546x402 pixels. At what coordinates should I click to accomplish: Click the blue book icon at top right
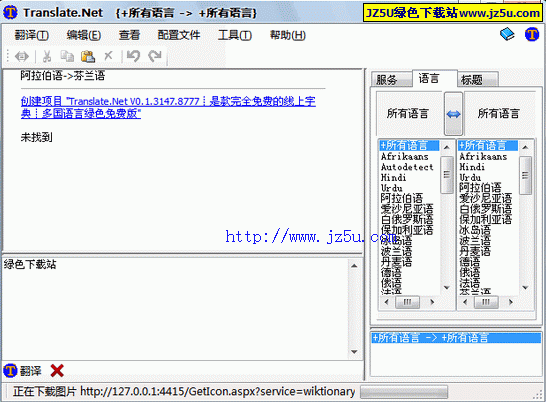click(x=507, y=34)
